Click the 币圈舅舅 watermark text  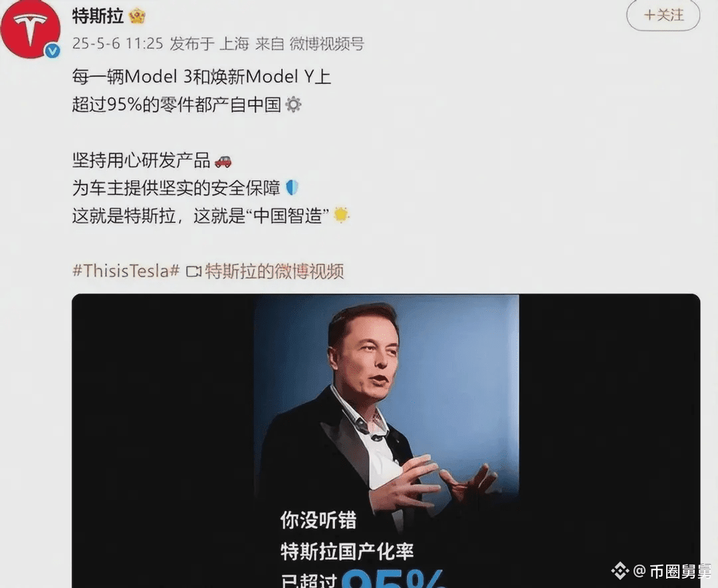(x=681, y=571)
